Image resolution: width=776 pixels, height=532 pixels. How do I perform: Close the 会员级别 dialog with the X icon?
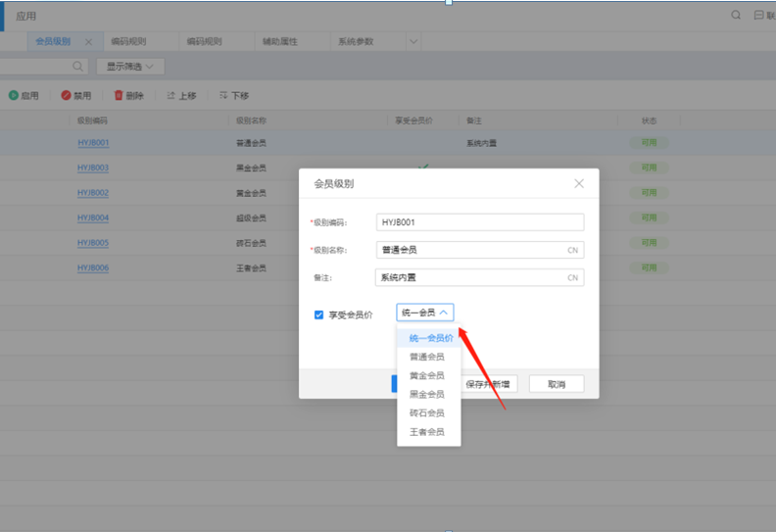click(x=579, y=183)
